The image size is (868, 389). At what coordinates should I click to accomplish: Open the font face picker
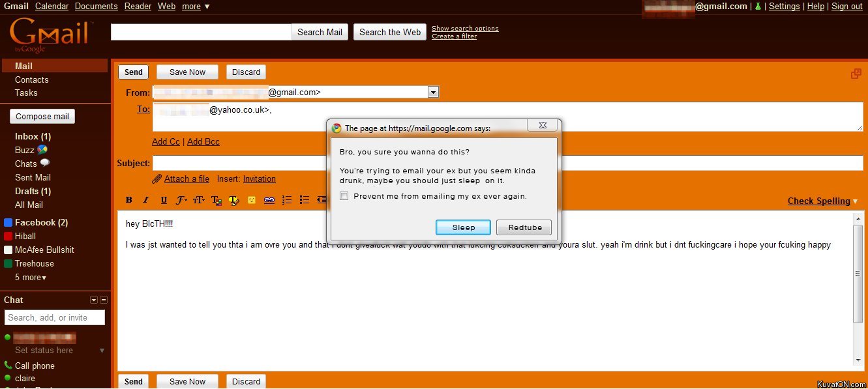[x=181, y=200]
